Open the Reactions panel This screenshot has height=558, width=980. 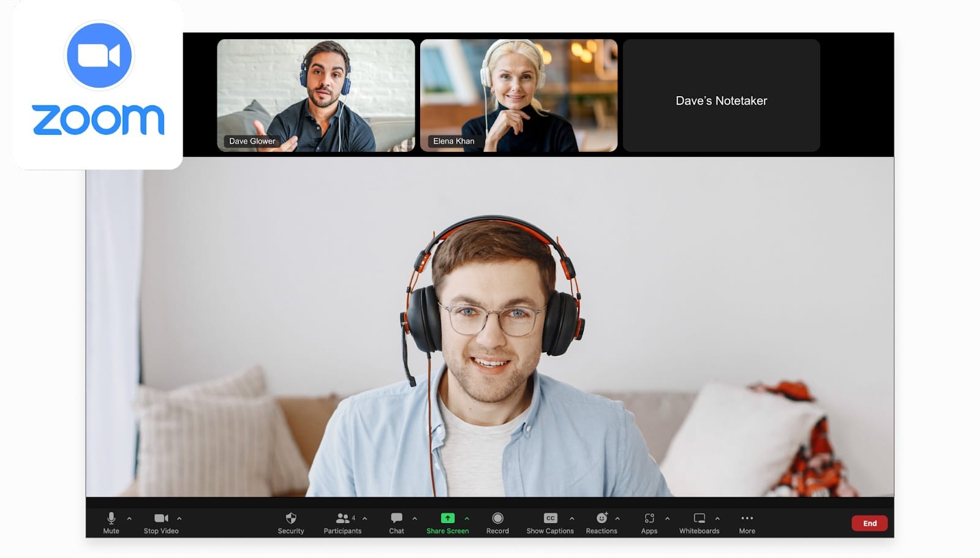[601, 519]
